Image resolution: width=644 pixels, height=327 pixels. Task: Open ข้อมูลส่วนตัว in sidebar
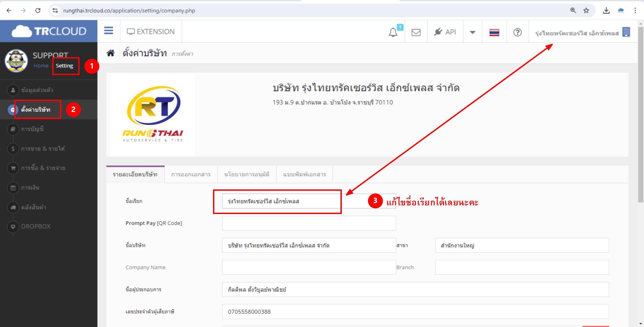coord(37,90)
